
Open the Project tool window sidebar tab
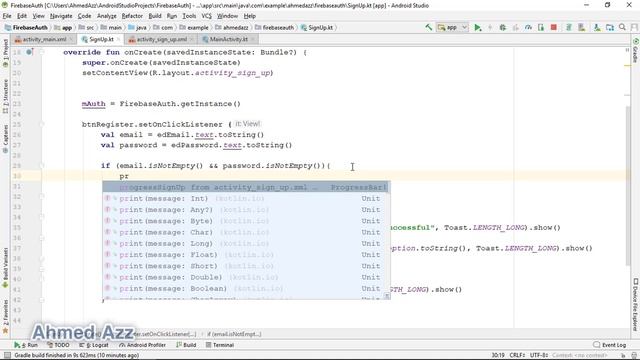pyautogui.click(x=6, y=53)
